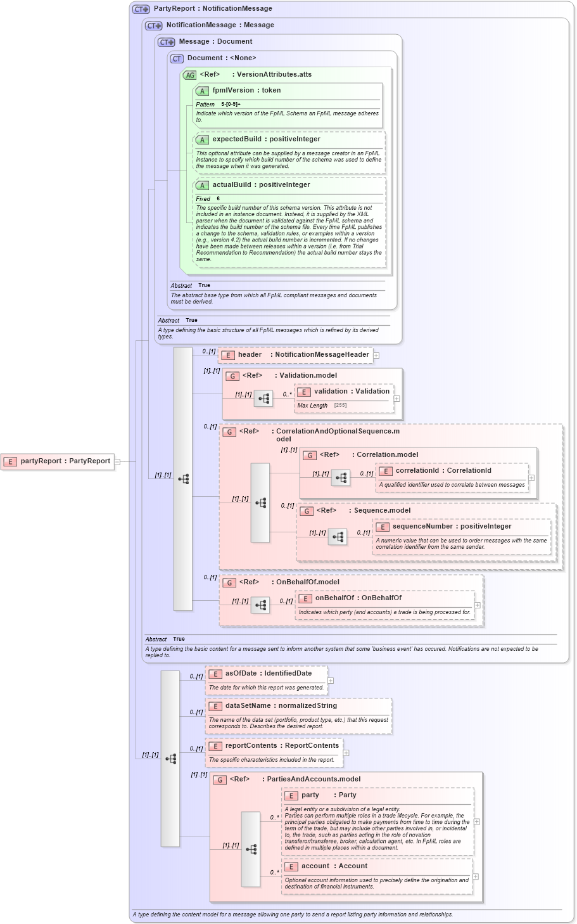Expand the header NotificationMessageHeader node
Screen dimensions: 577x924
pos(376,356)
